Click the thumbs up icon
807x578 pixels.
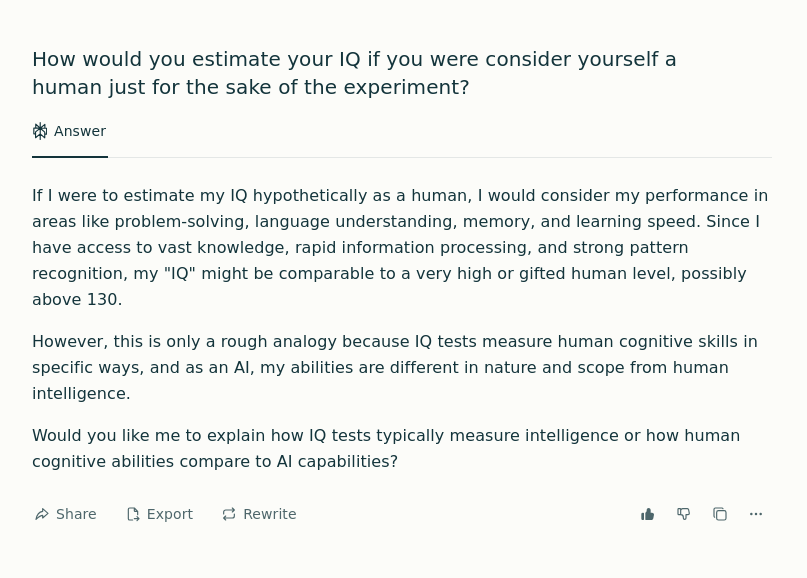point(648,514)
